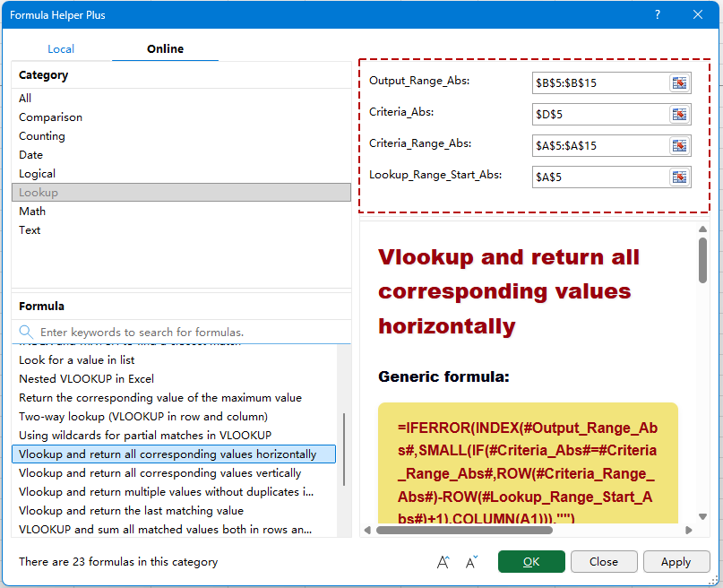Screen dimensions: 723x588
Task: Click the OK button
Action: point(531,562)
